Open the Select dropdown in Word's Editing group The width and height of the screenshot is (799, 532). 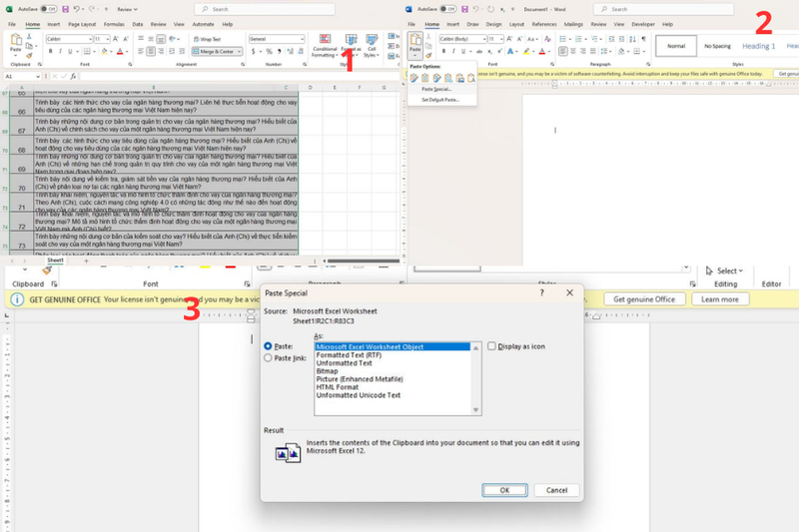pyautogui.click(x=725, y=270)
